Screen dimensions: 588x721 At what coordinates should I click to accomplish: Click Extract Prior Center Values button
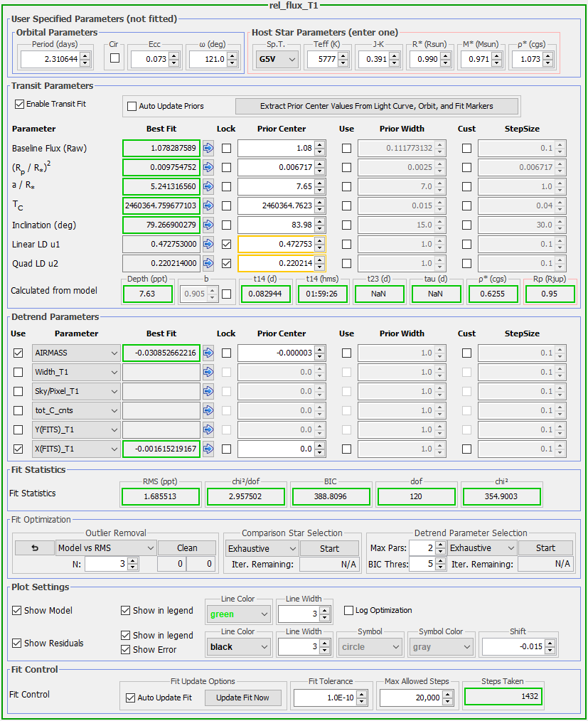tap(377, 106)
